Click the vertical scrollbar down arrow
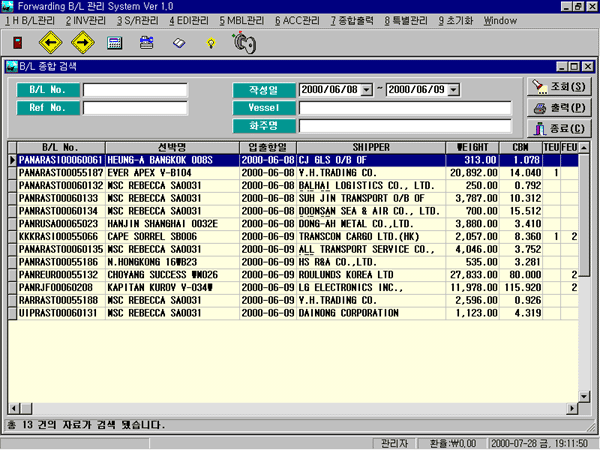This screenshot has height=450, width=600. [x=584, y=396]
